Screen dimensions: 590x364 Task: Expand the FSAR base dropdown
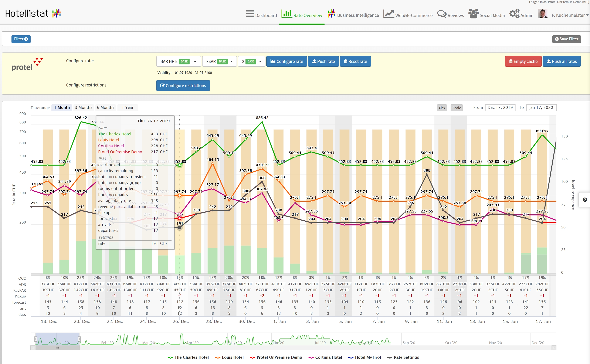click(x=231, y=61)
